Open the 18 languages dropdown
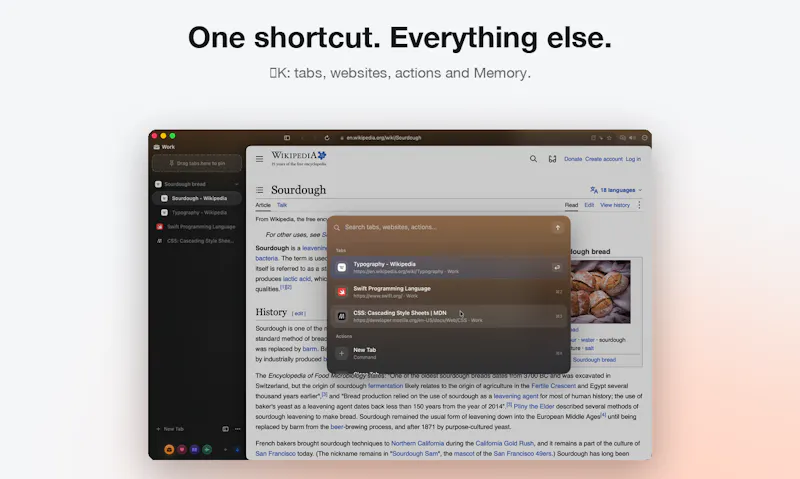 [616, 190]
